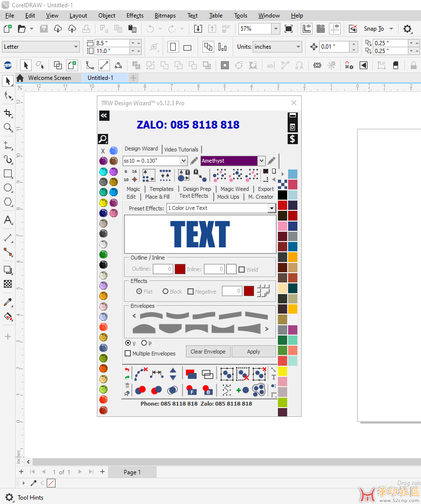Select the Text tool
Screen dimensions: 421x504
[x=8, y=220]
